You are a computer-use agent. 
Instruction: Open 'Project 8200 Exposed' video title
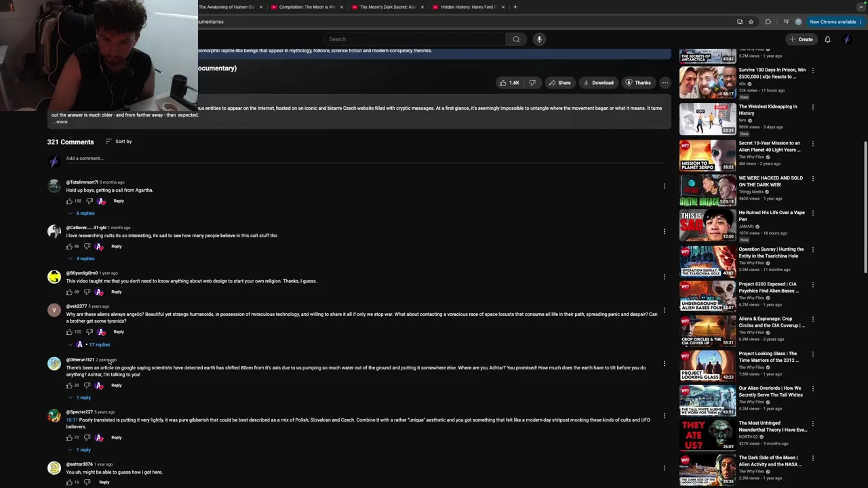[x=769, y=287]
